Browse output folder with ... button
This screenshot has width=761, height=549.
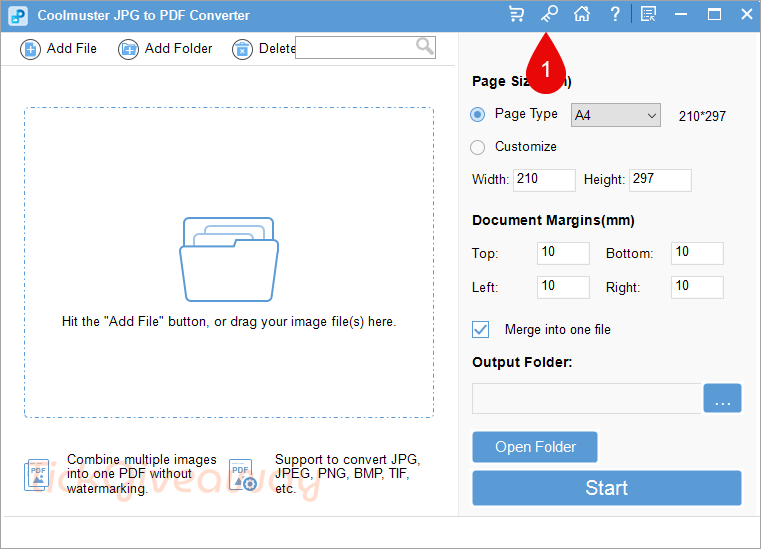pos(722,398)
